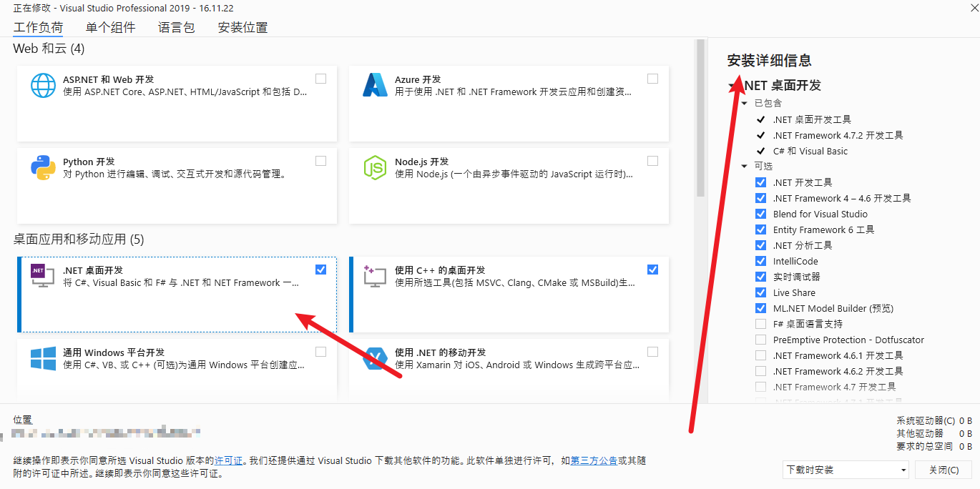Uncheck Entity Framework 6 工具 component
Viewport: 980px width, 489px height.
click(x=760, y=229)
